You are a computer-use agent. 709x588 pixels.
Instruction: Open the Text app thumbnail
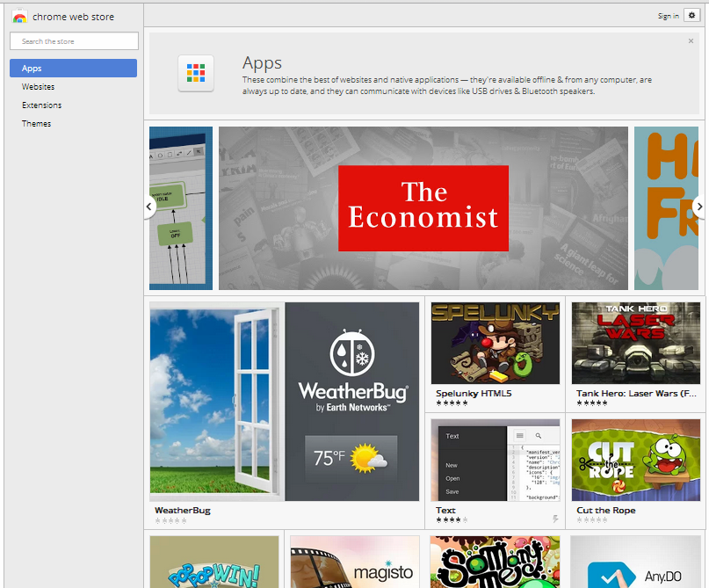point(496,460)
